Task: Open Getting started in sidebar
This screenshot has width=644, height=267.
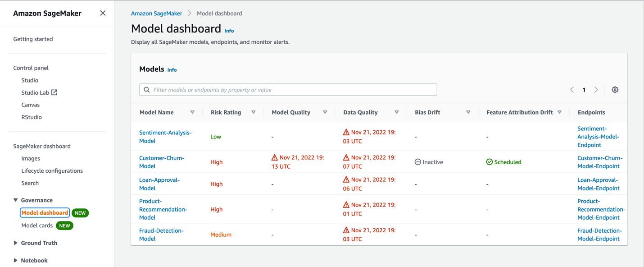Action: click(x=33, y=39)
